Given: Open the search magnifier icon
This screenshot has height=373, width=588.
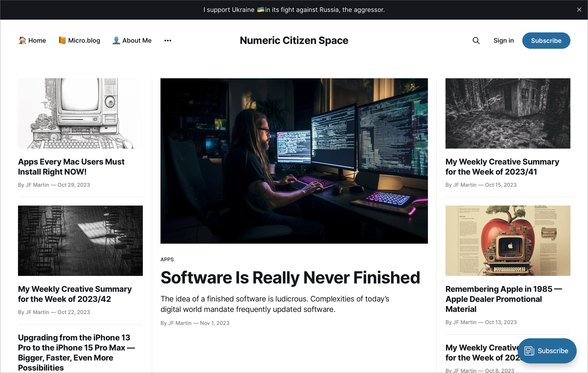Looking at the screenshot, I should (x=476, y=41).
